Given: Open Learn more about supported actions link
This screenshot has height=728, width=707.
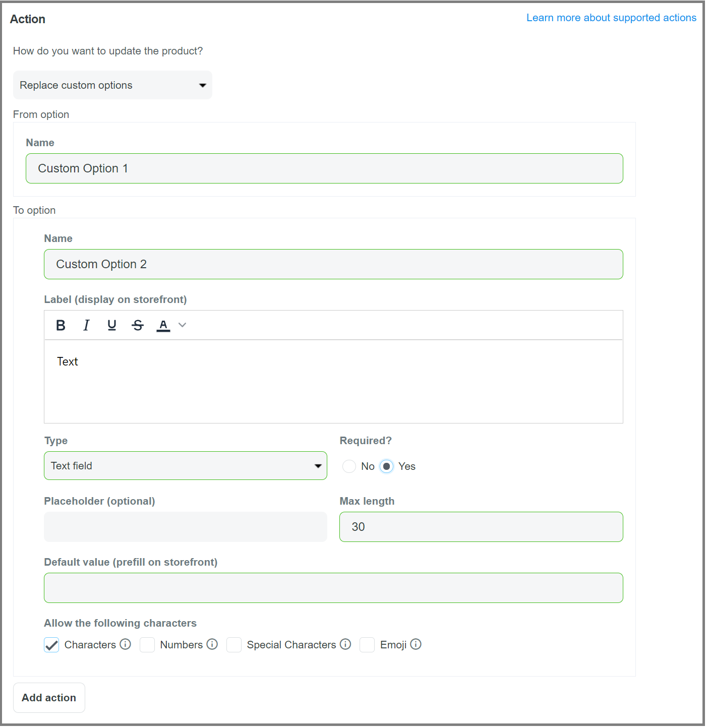Looking at the screenshot, I should (611, 18).
